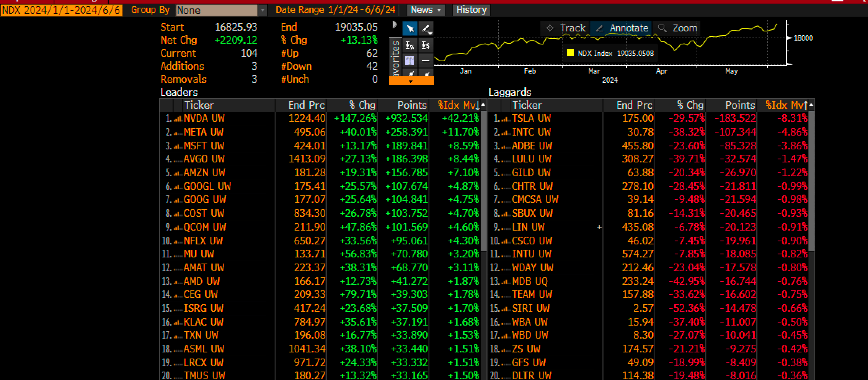Viewport: 868px width, 380px height.
Task: Click the TSLA UW ticker in Laggards
Action: (532, 118)
